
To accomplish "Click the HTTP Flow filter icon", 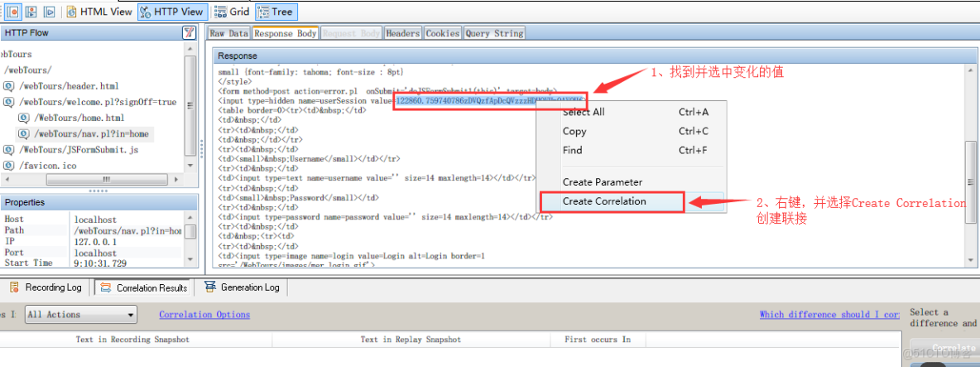I will pos(188,32).
